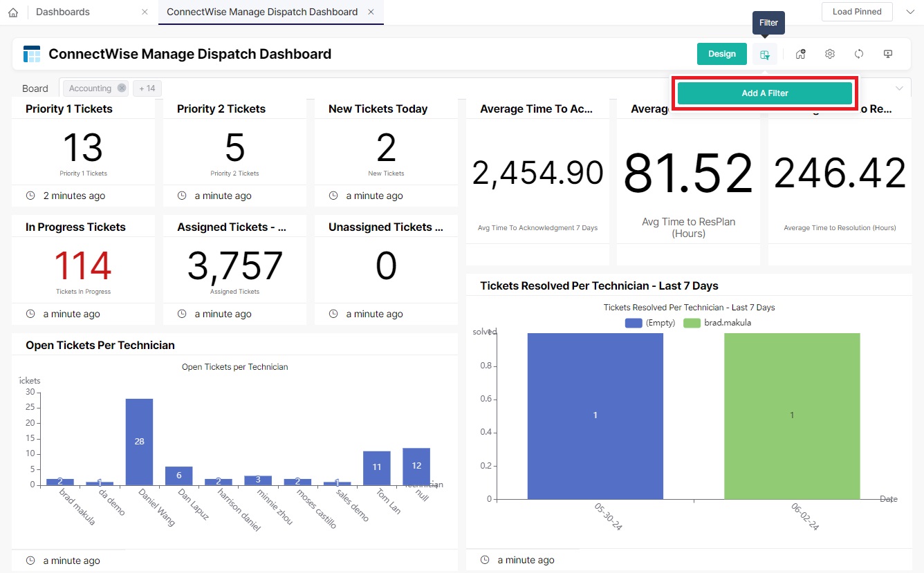Click the Add A Filter button
The width and height of the screenshot is (924, 573).
tap(764, 93)
